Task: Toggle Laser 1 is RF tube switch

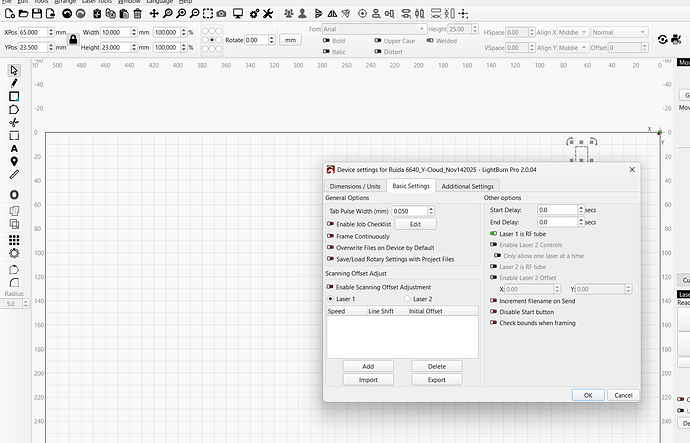Action: click(x=494, y=233)
